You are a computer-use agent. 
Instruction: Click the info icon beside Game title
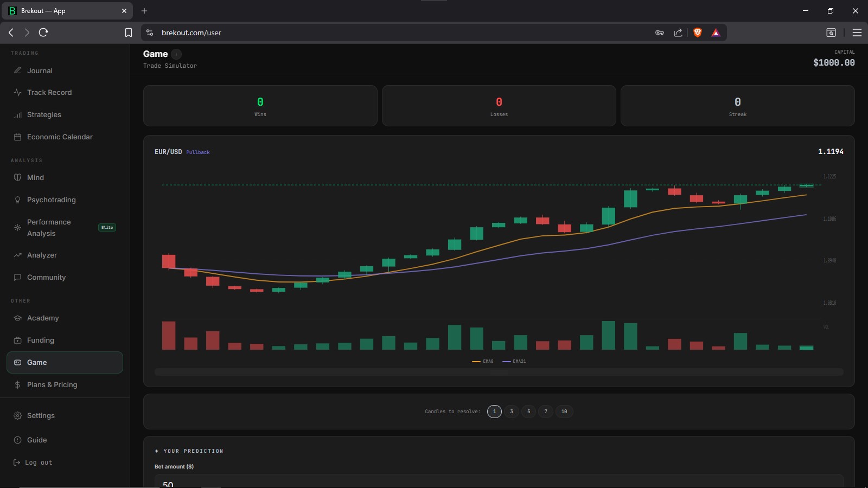pos(176,54)
